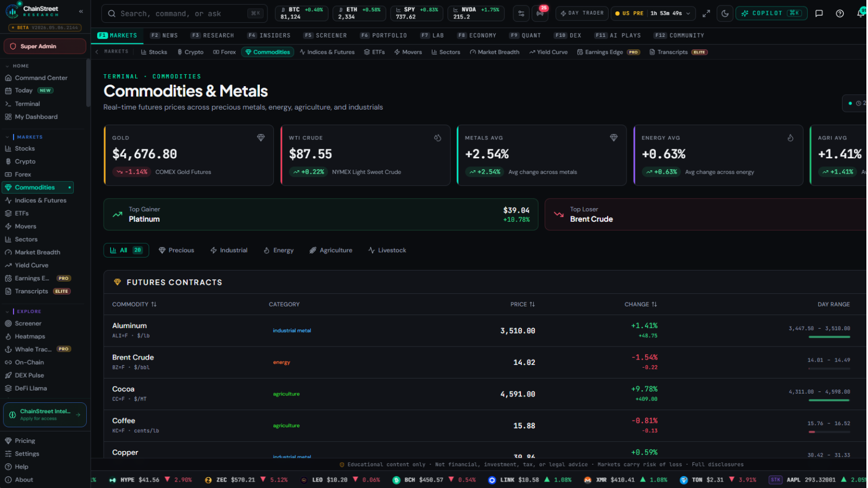
Task: Open Pricing page
Action: tap(25, 441)
